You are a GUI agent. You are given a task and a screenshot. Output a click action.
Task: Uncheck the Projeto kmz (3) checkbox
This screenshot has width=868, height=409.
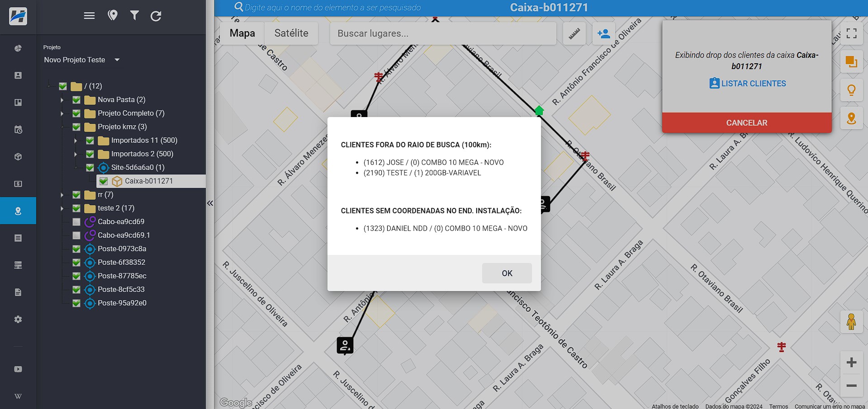click(76, 127)
